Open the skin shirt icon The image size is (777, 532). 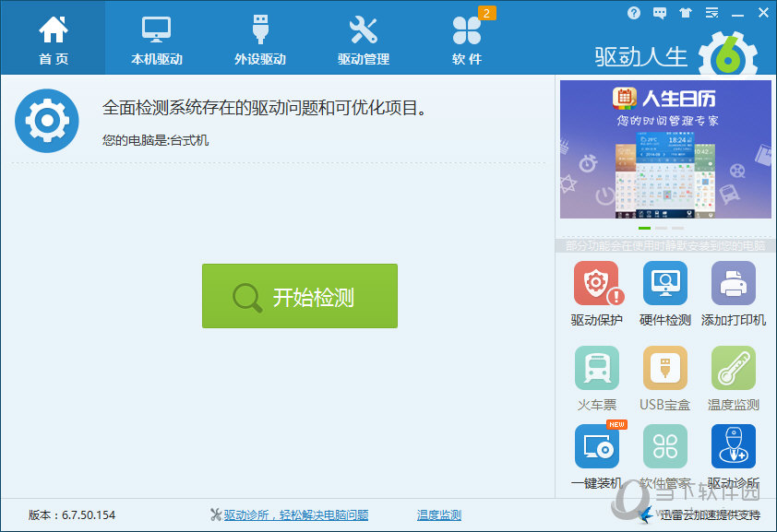686,13
